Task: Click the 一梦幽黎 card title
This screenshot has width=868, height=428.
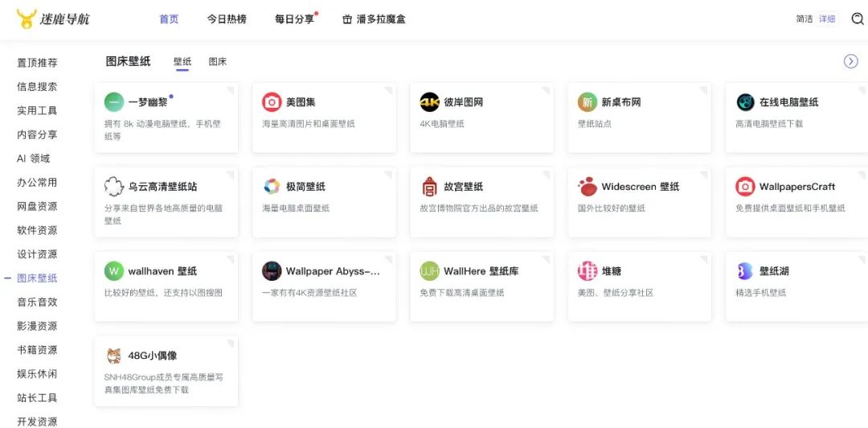Action: [x=148, y=102]
